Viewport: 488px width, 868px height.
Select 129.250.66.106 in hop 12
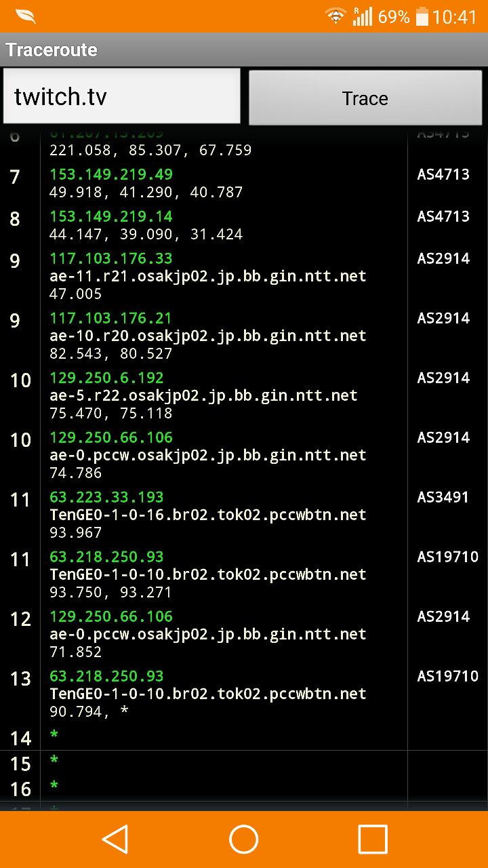111,616
